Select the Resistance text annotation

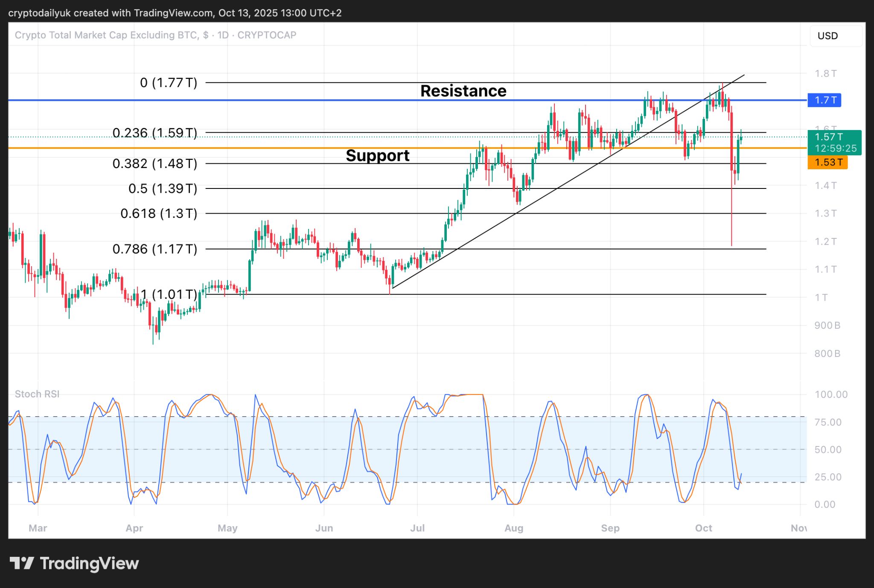click(x=463, y=91)
